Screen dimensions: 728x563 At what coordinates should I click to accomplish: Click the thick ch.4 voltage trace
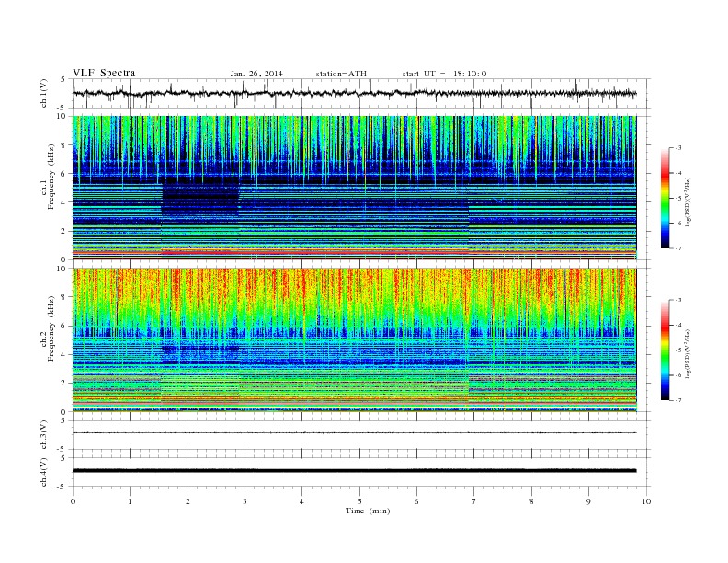(x=354, y=471)
